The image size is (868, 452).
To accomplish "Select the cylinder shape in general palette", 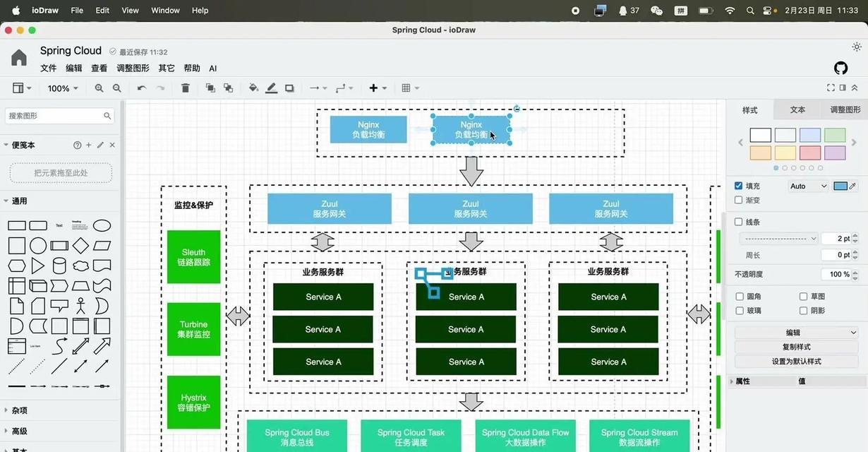I will point(60,266).
